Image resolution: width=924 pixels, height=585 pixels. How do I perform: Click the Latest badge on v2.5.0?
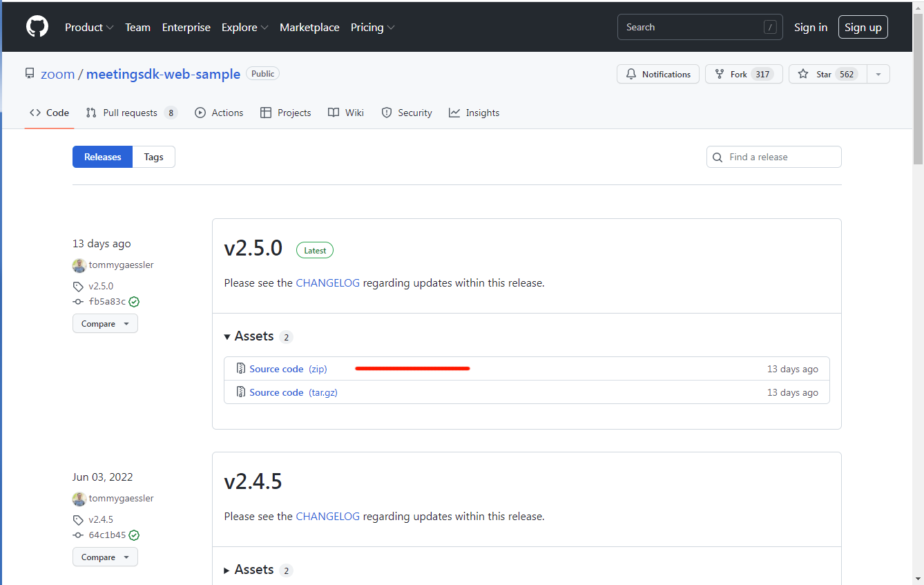pyautogui.click(x=315, y=250)
